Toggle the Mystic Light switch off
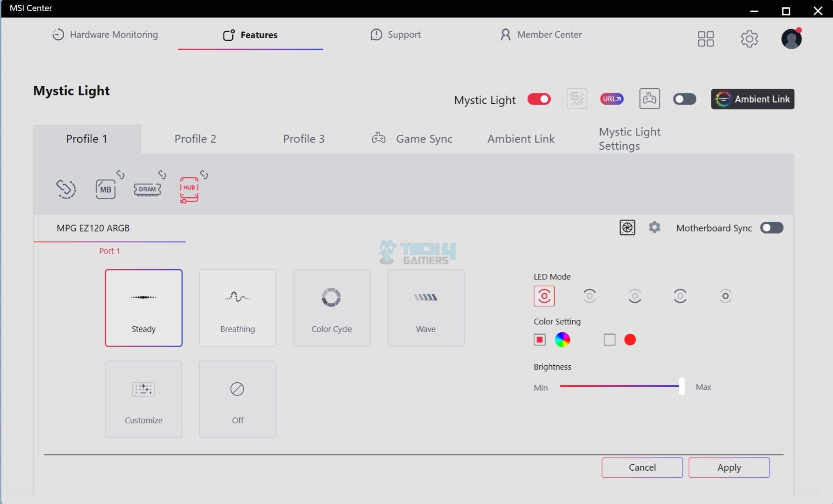 point(539,99)
